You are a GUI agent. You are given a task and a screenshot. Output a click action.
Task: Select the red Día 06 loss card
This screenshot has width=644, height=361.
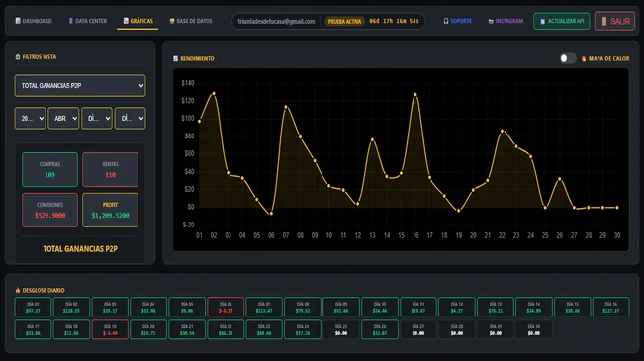coord(226,307)
